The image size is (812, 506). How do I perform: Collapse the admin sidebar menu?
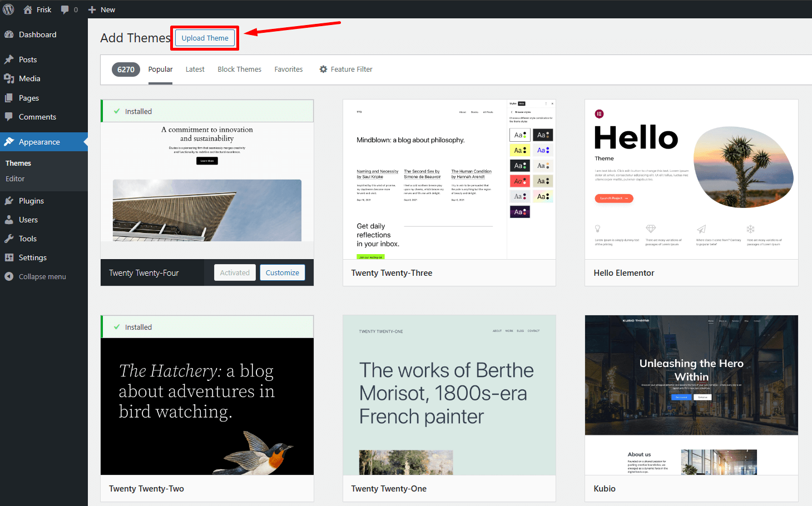pos(42,276)
